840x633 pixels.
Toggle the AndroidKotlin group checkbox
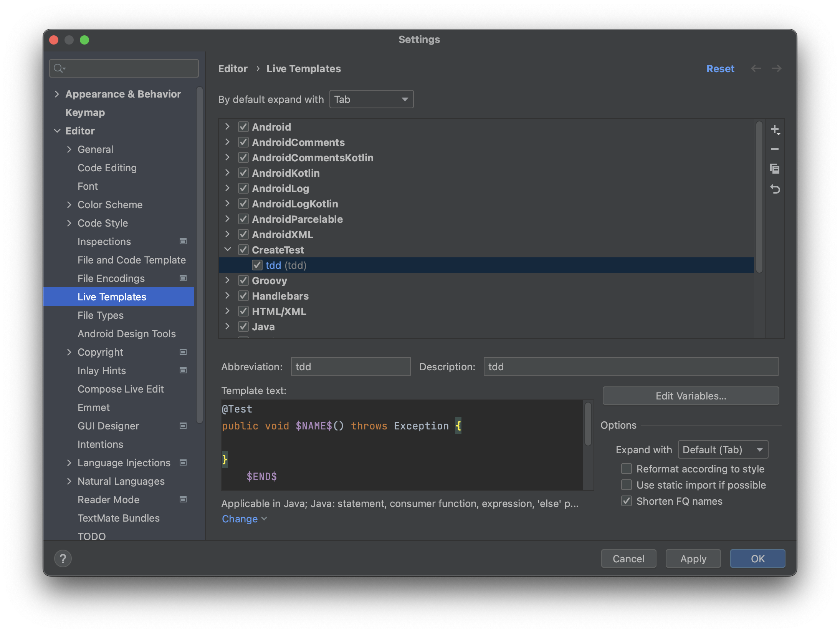(x=243, y=173)
